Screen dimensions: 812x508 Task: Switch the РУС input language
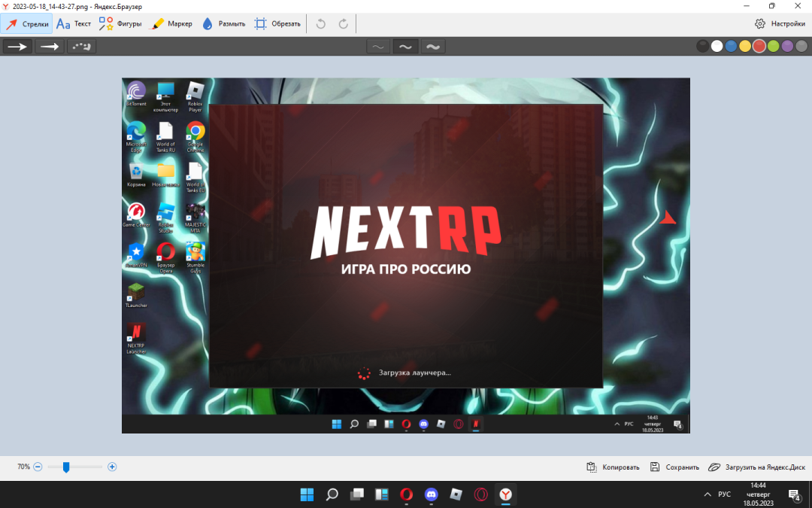click(x=725, y=494)
